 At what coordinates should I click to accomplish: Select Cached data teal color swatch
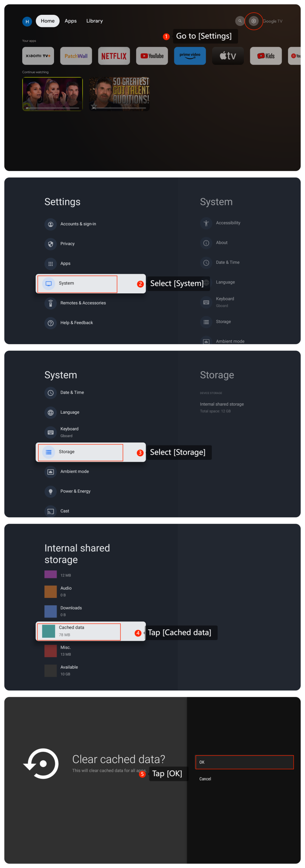pyautogui.click(x=48, y=631)
